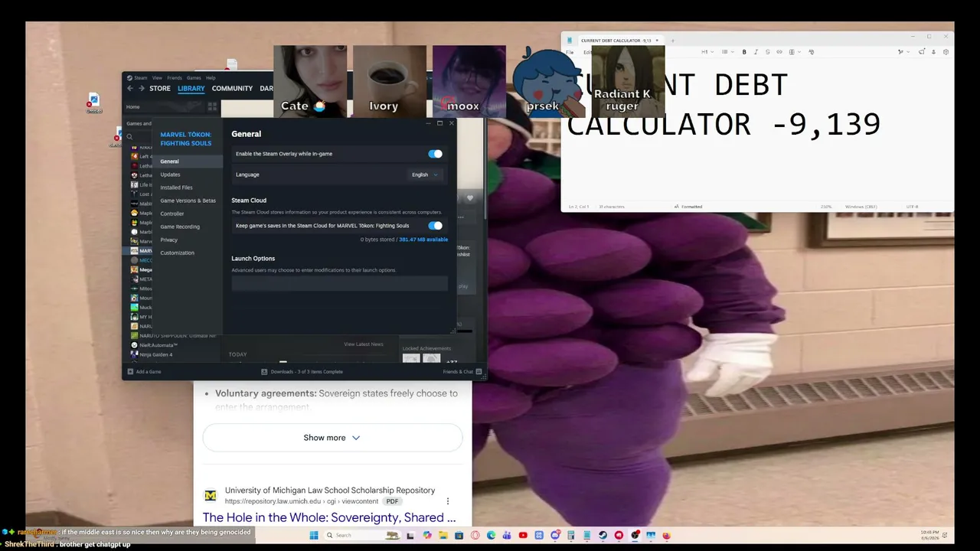Toggle italic formatting in Notepad
Image resolution: width=980 pixels, height=551 pixels.
[756, 52]
